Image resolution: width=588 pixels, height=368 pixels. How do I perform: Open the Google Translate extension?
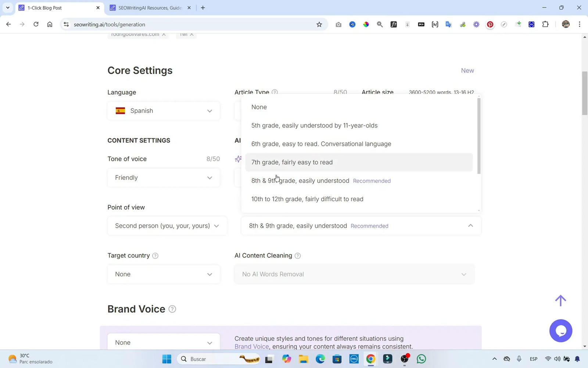pos(448,24)
